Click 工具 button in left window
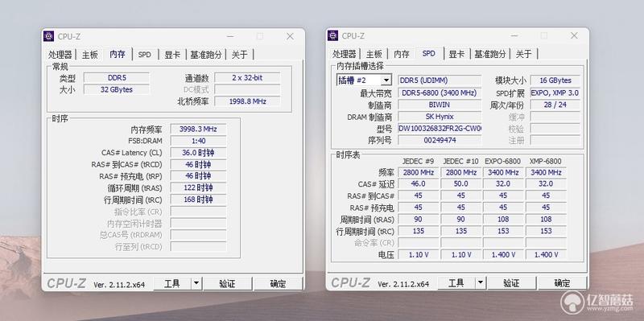The width and height of the screenshot is (644, 321). point(172,284)
